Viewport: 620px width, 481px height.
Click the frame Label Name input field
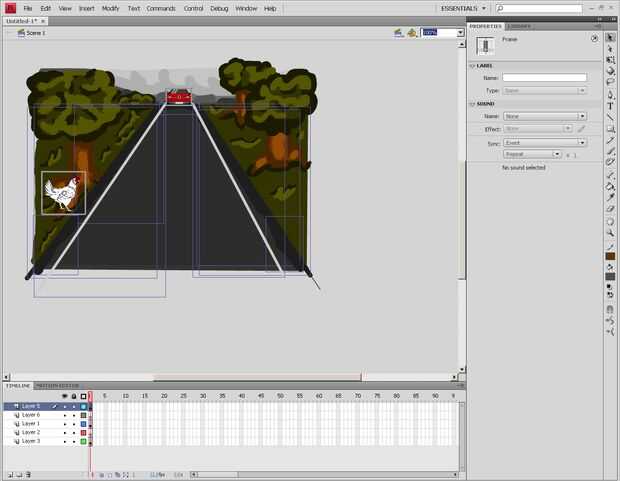tap(544, 78)
